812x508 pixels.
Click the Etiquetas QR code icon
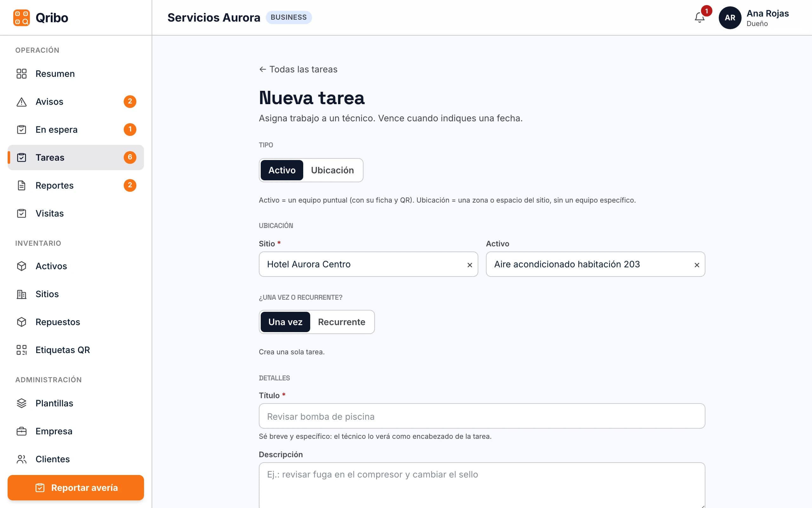click(x=22, y=350)
